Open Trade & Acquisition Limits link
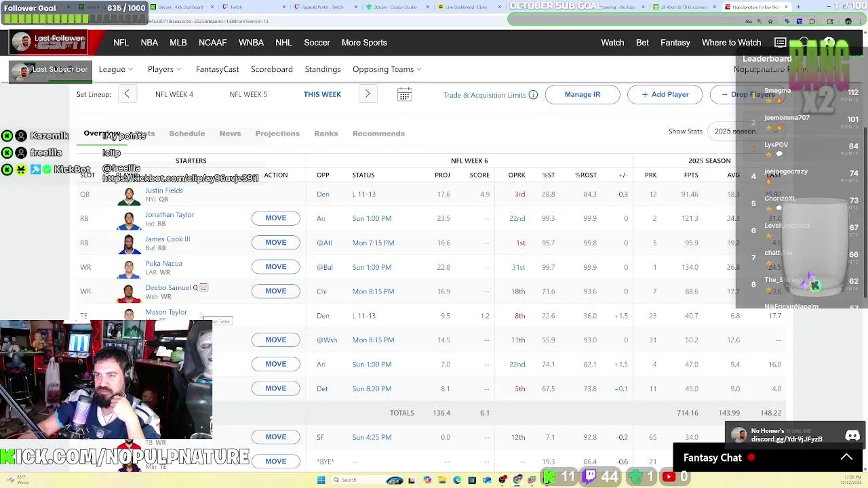Viewport: 868px width, 488px height. coord(485,95)
